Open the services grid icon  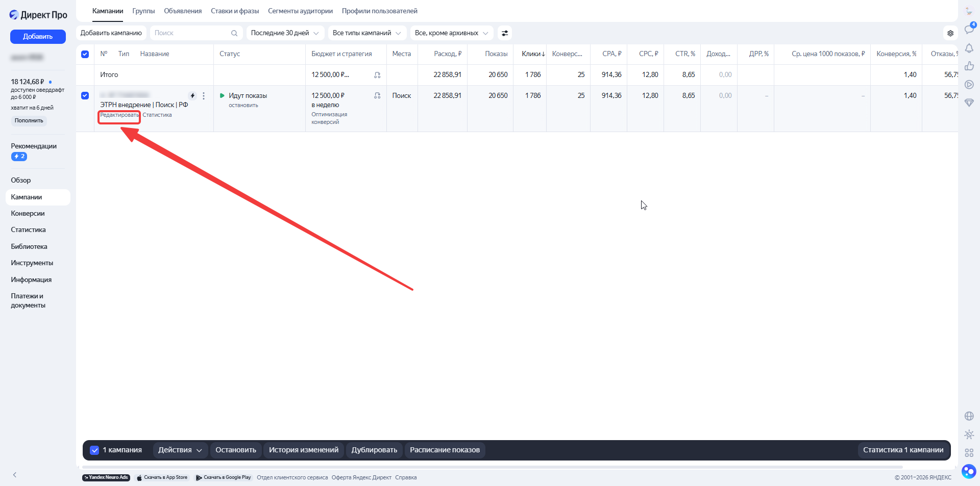pyautogui.click(x=969, y=453)
